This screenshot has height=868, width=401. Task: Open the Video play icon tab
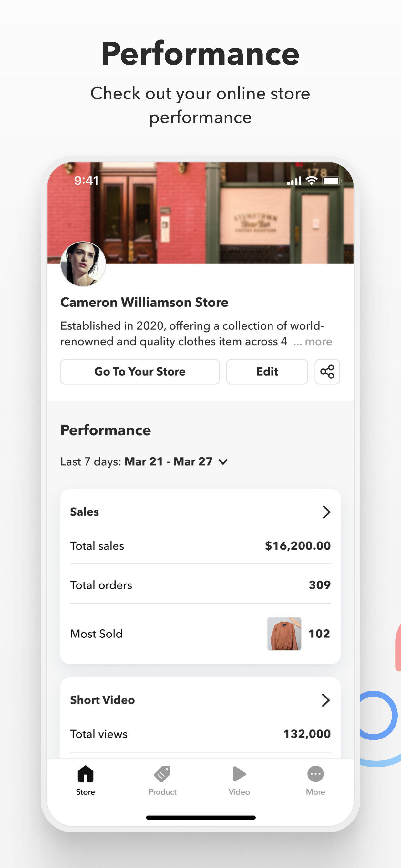[x=239, y=774]
